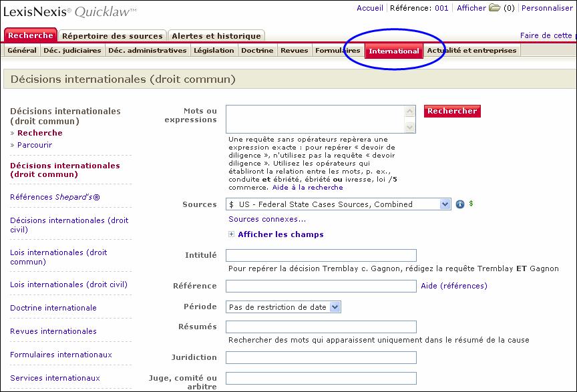This screenshot has height=392, width=577.
Task: Click the Juge, comité ou arbitre field
Action: tap(321, 379)
